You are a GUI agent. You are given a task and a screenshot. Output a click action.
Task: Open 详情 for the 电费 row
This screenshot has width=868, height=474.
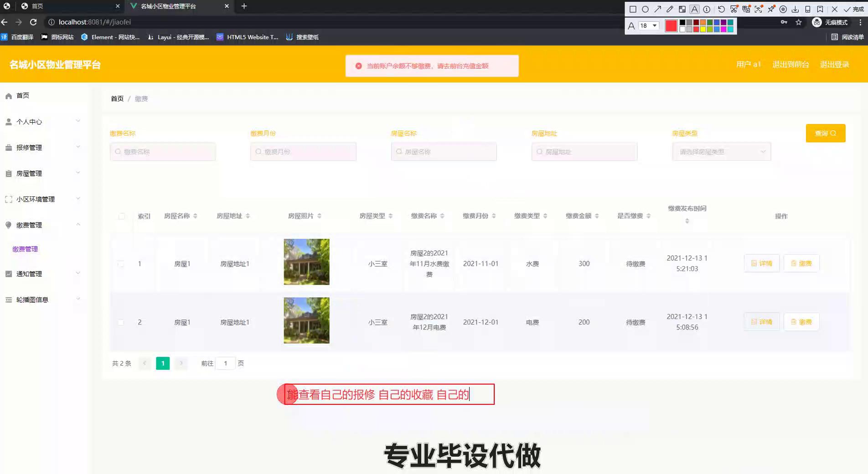pyautogui.click(x=762, y=322)
